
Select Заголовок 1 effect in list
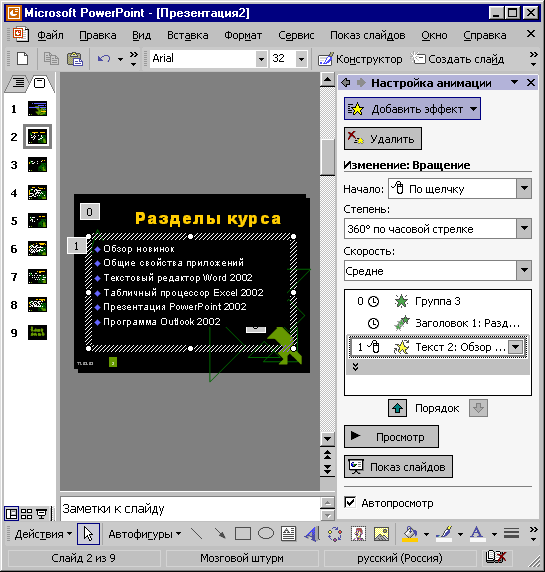[437, 323]
